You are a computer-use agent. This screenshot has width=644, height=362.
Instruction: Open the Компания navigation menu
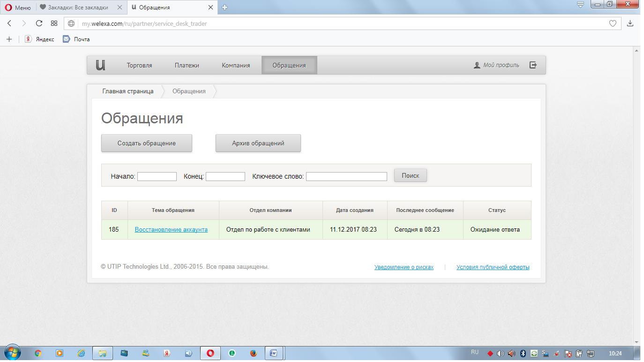pos(236,65)
